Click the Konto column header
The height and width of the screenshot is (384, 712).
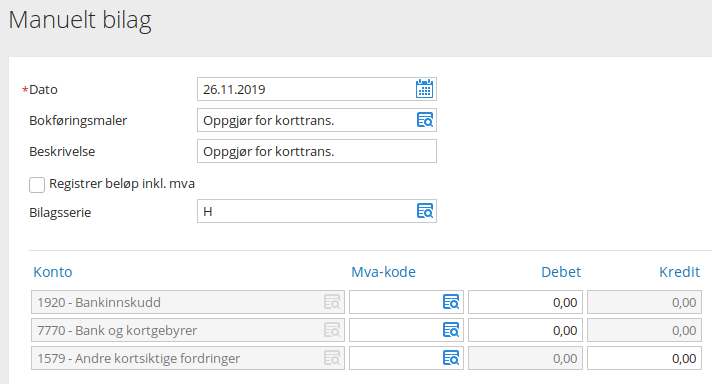pyautogui.click(x=53, y=272)
